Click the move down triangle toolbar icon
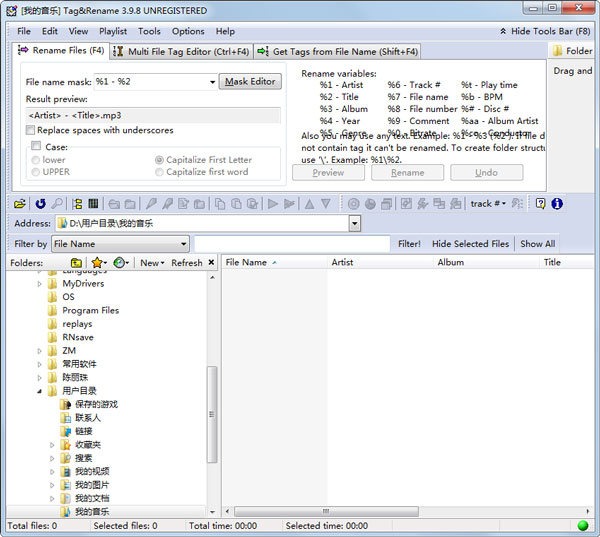The width and height of the screenshot is (600, 537). pyautogui.click(x=326, y=204)
